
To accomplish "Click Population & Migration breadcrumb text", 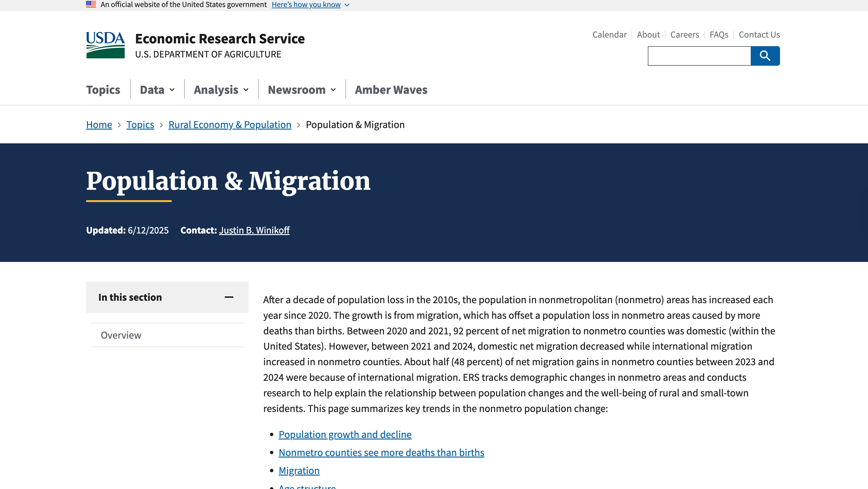I will coord(355,124).
